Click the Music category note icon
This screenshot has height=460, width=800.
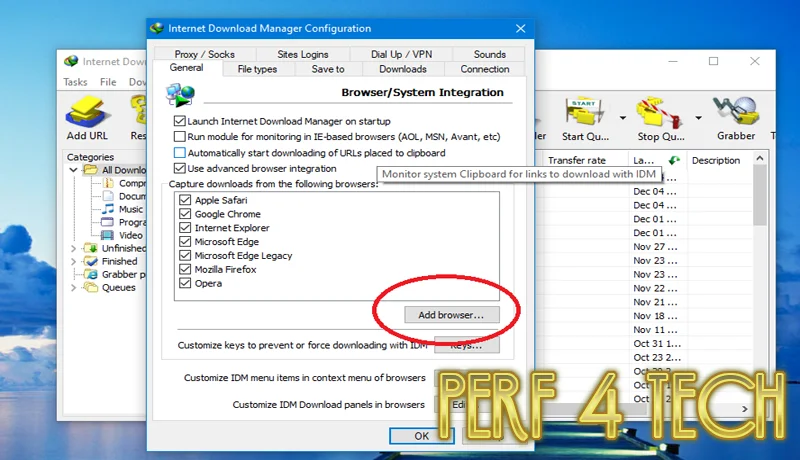tap(108, 209)
